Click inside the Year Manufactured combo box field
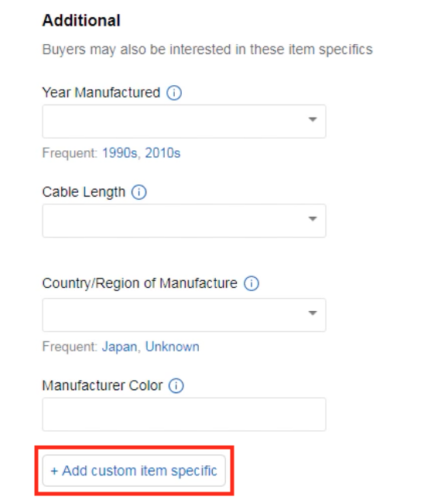 coord(184,121)
